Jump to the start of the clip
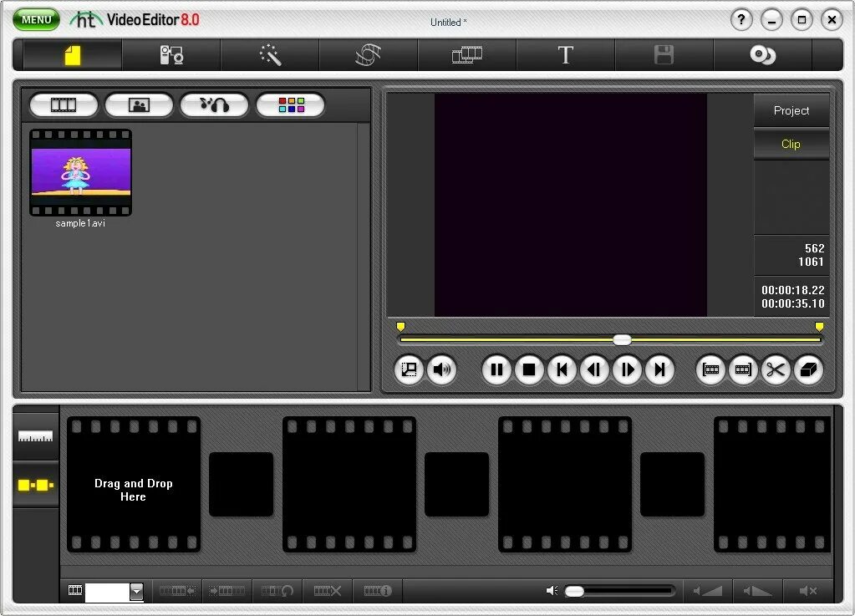The height and width of the screenshot is (616, 855). [562, 369]
